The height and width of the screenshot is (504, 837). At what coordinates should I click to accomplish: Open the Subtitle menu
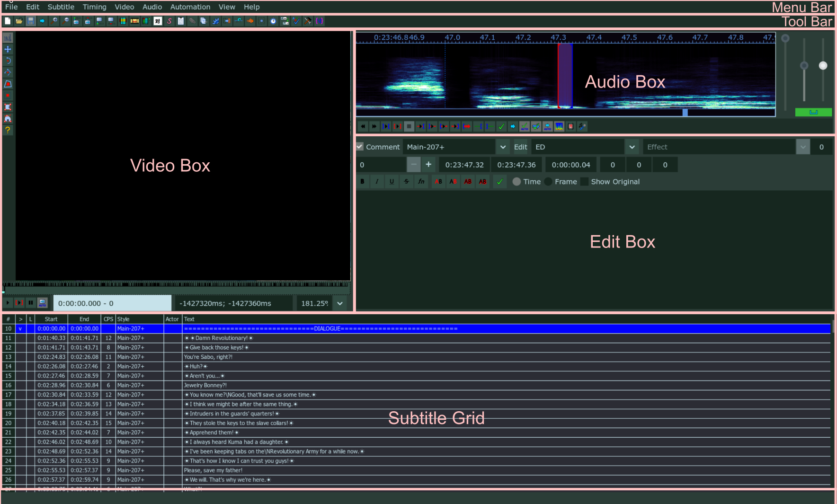pyautogui.click(x=61, y=7)
